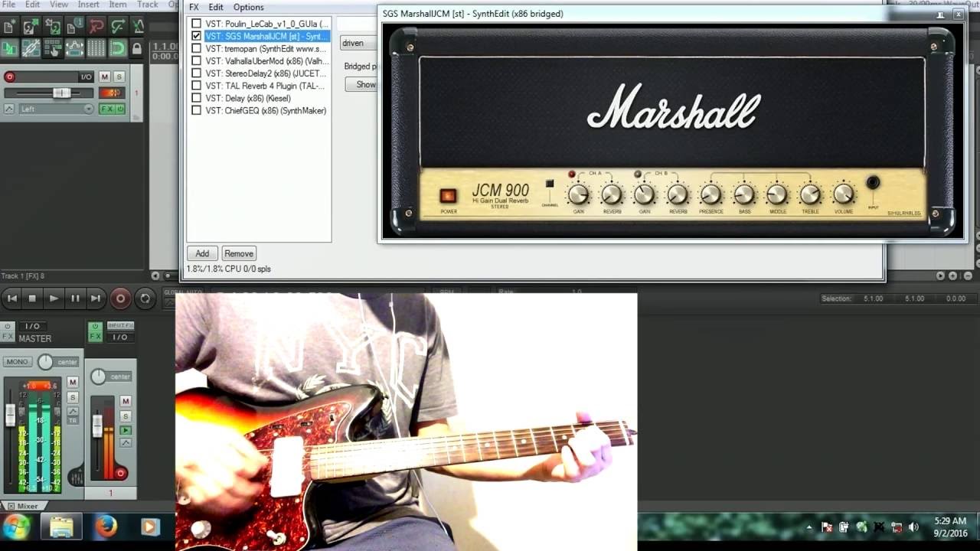The image size is (980, 551).
Task: Toggle envelope move with items icon
Action: coord(74,48)
